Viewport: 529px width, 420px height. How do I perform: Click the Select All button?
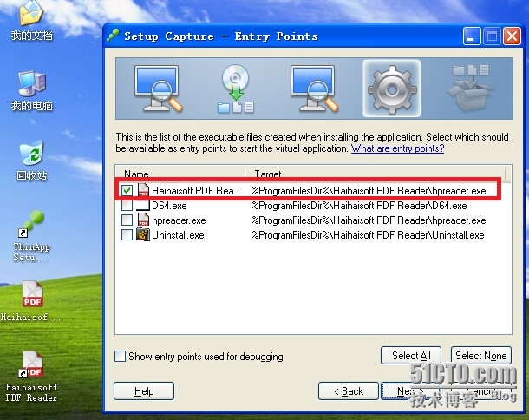[x=411, y=356]
